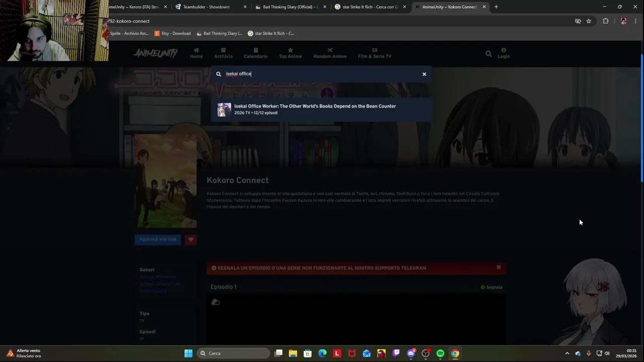This screenshot has height=362, width=644.
Task: Open the red L app on taskbar
Action: [x=337, y=353]
